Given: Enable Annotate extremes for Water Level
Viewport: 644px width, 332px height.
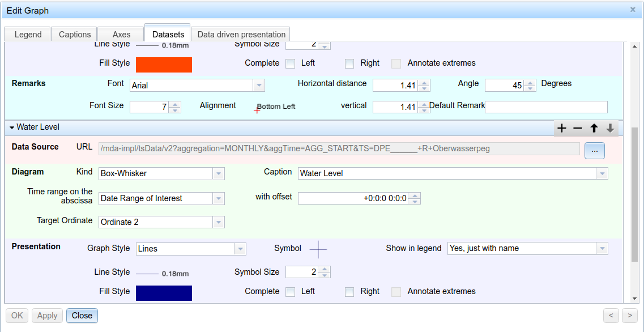Looking at the screenshot, I should click(396, 291).
